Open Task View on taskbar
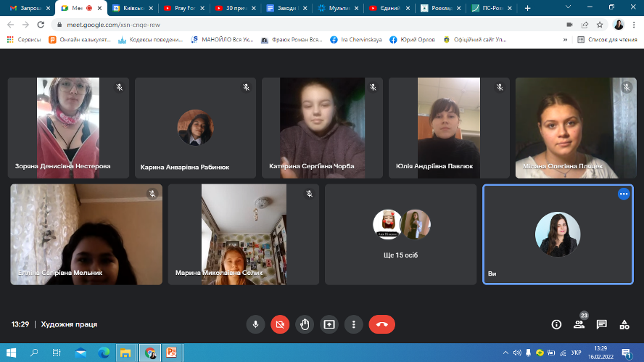Screen dimensions: 644x362 tap(57, 353)
